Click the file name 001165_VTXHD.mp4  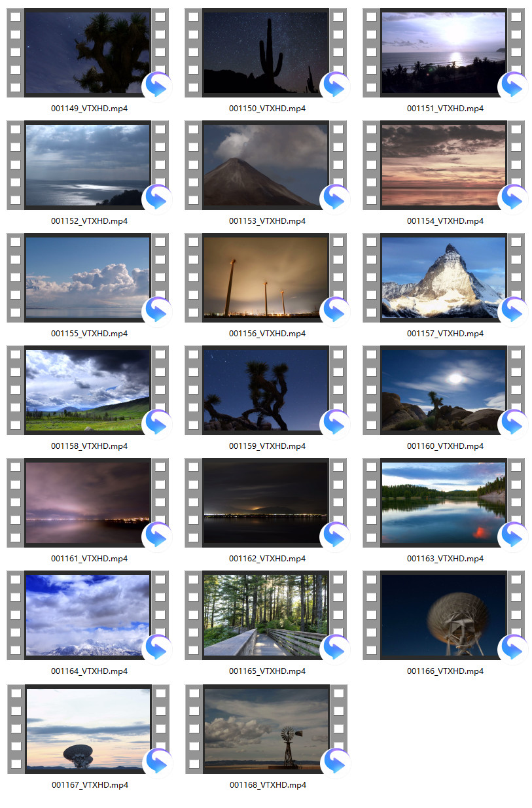pyautogui.click(x=267, y=671)
